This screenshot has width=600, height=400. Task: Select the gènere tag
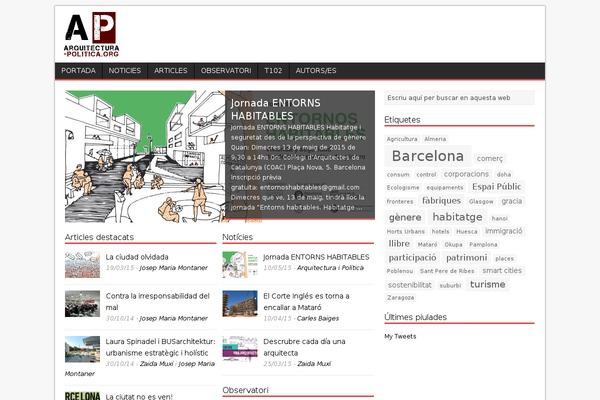pos(405,217)
